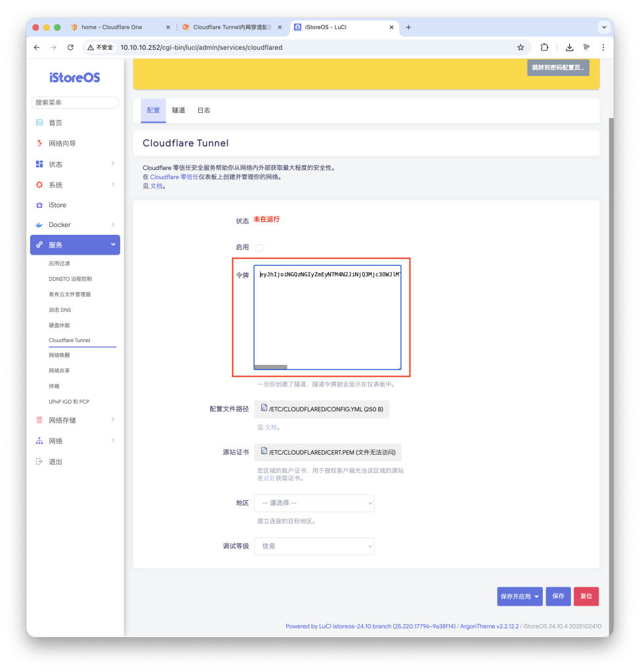
Task: Click the iStore shop icon in sidebar
Action: click(x=39, y=205)
